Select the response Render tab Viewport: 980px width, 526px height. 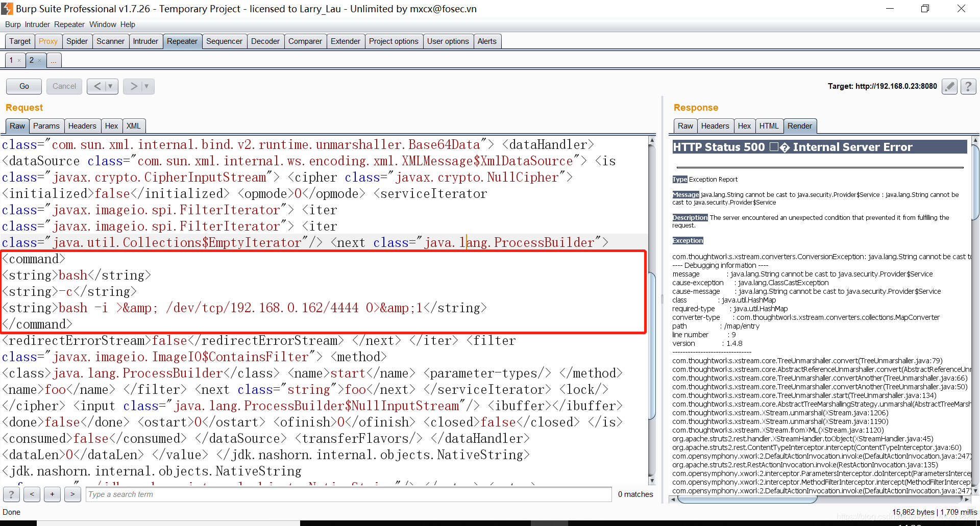click(800, 126)
